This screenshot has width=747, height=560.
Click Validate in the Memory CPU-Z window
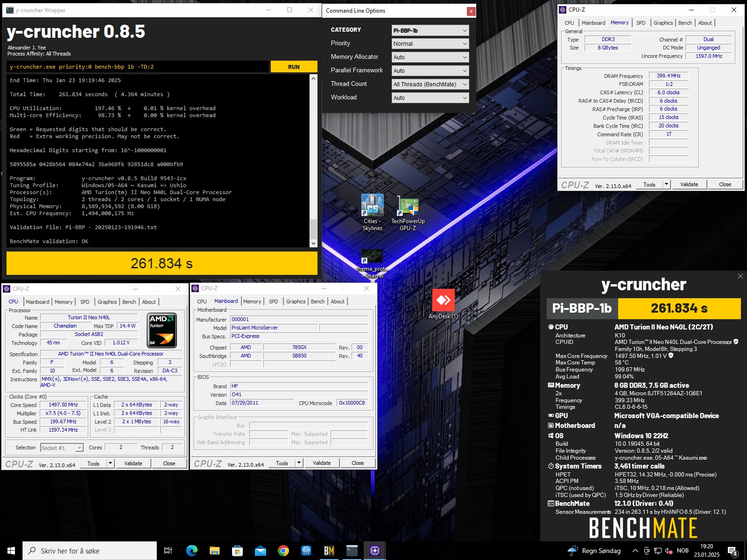(x=689, y=184)
